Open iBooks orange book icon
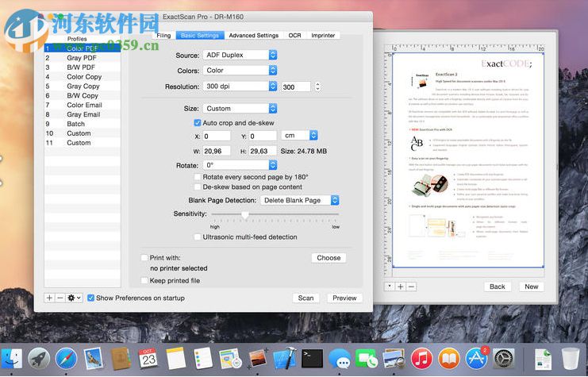The image size is (588, 377). point(449,358)
